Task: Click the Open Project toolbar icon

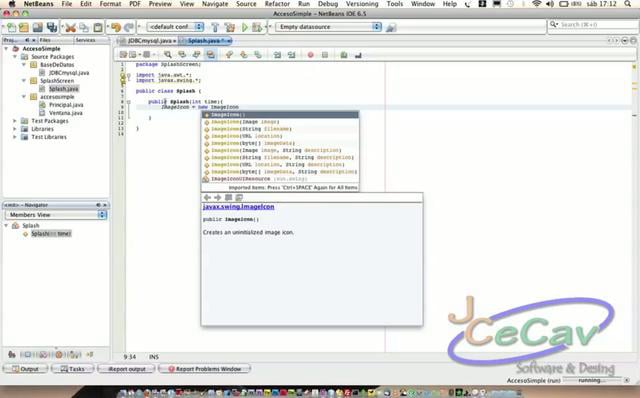Action: coord(38,27)
